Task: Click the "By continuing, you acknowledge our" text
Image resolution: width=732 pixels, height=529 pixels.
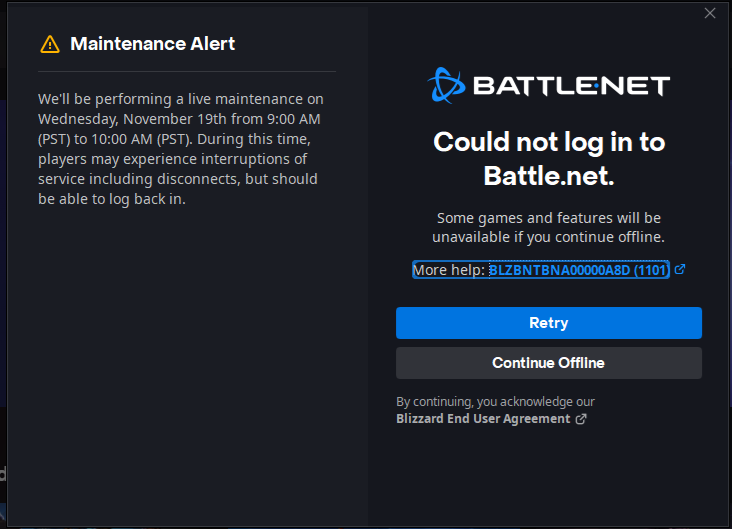Action: pos(495,402)
